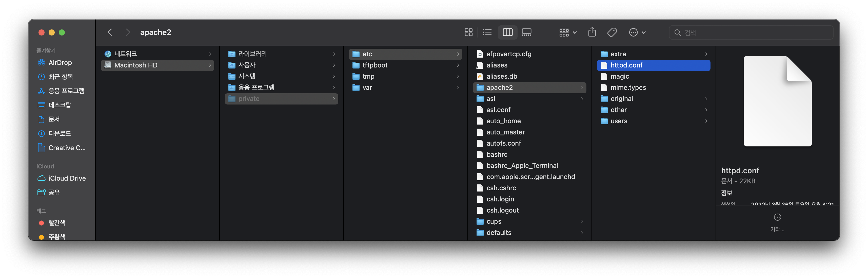Click the red tag 빨간색
The height and width of the screenshot is (278, 868).
point(57,223)
